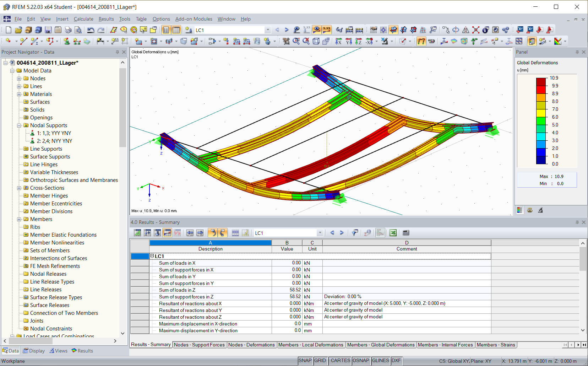Click the filter funnel icon in table toolbar
Screen dimensions: 588x366
coord(355,233)
